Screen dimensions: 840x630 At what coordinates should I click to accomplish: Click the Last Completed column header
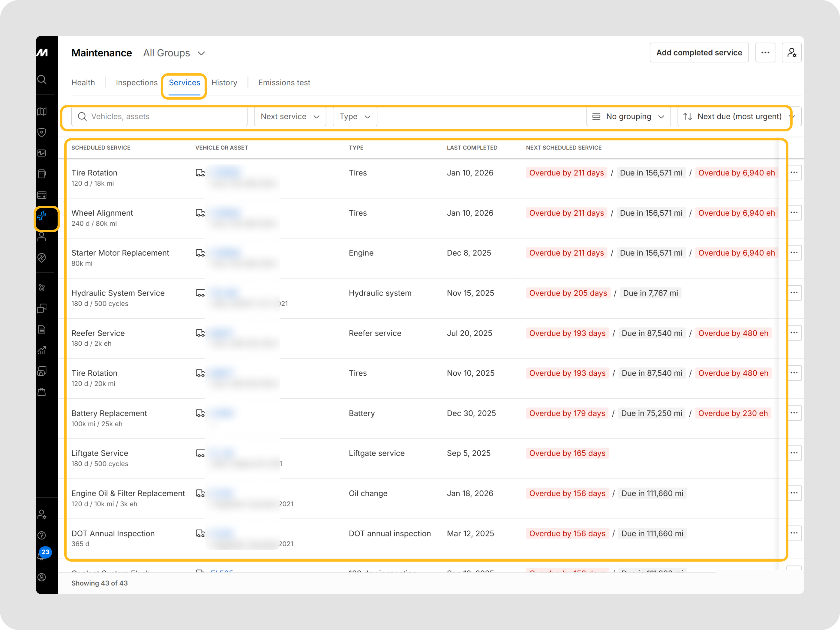coord(472,148)
